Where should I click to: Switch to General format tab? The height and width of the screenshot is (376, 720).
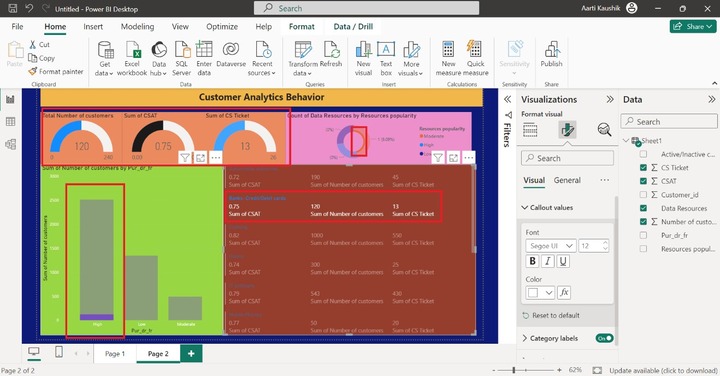coord(567,180)
